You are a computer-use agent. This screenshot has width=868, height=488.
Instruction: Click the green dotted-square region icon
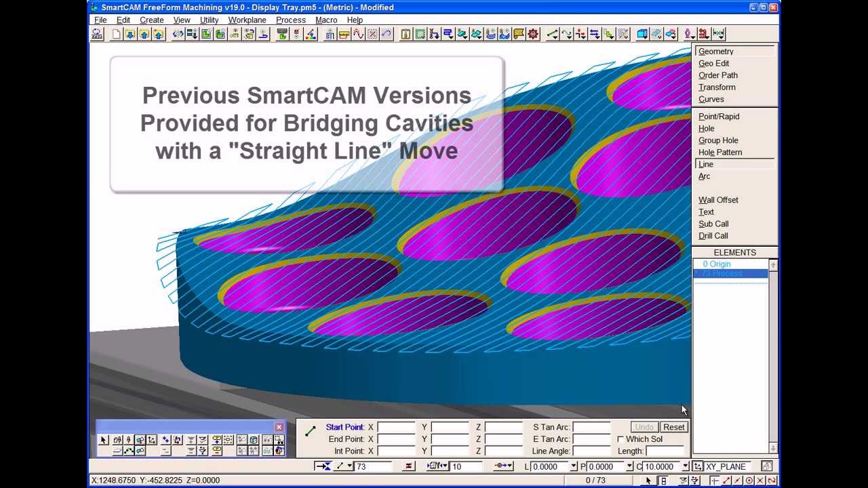pyautogui.click(x=420, y=34)
